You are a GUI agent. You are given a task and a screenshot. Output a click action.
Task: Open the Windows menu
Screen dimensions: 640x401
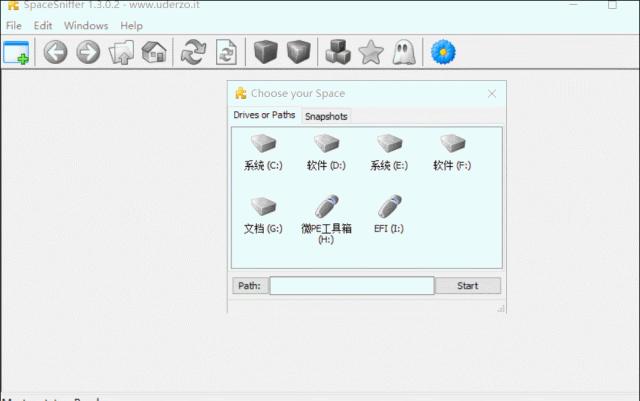click(x=86, y=25)
